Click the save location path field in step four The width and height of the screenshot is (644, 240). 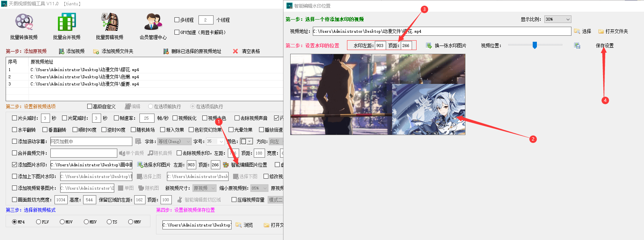click(197, 225)
